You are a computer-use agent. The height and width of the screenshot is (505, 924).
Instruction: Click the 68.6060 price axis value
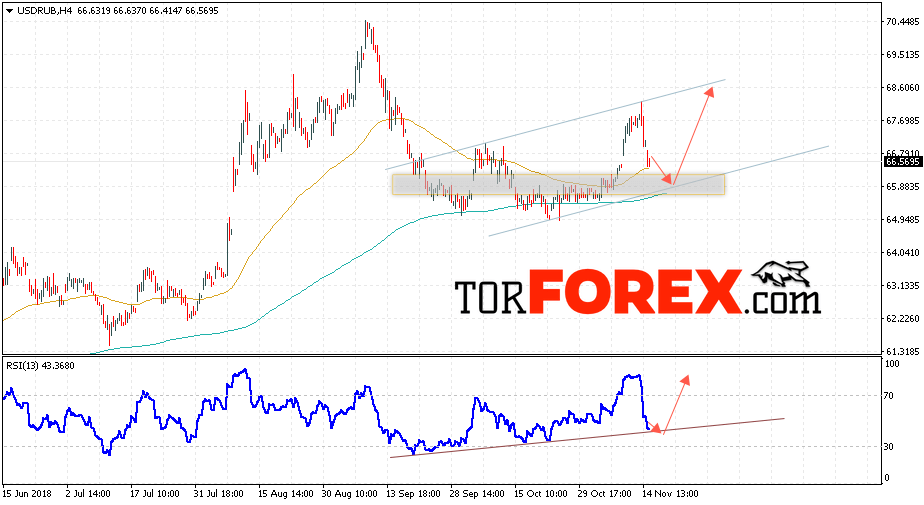(903, 88)
